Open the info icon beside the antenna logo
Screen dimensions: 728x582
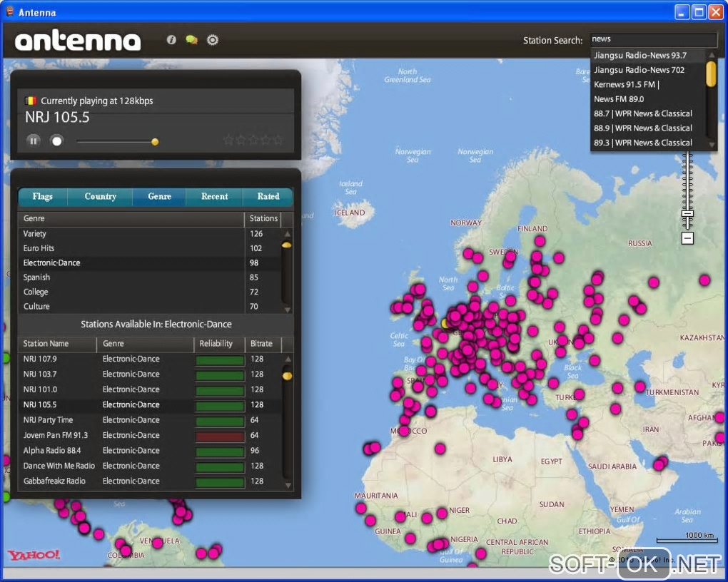[171, 40]
